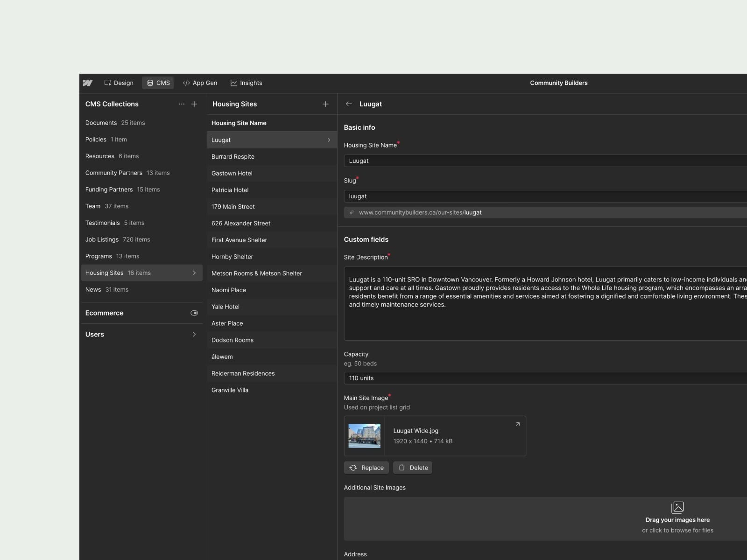This screenshot has width=747, height=560.
Task: Open Luugat row chevron
Action: coord(329,140)
